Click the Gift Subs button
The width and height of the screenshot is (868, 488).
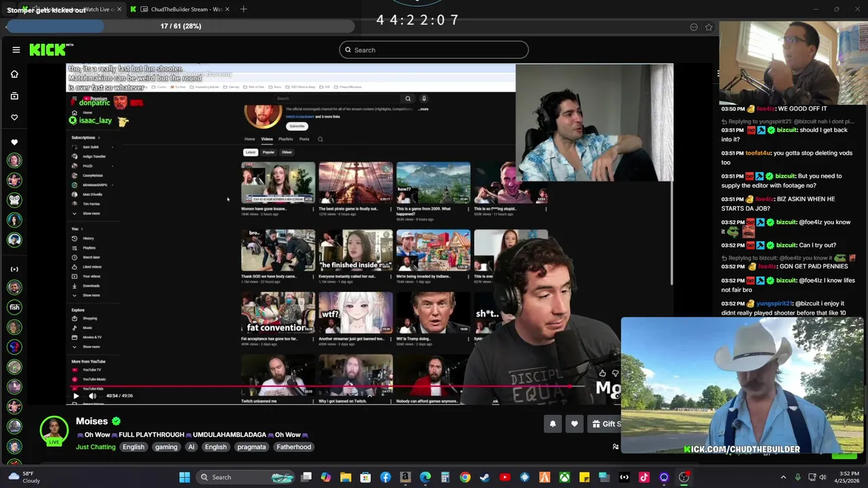pyautogui.click(x=606, y=424)
